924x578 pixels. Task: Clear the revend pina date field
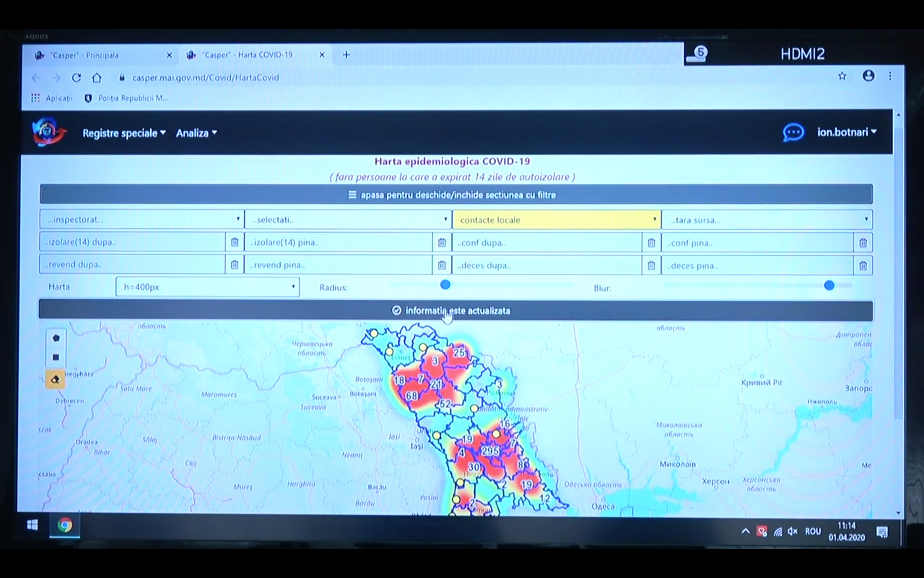click(x=442, y=265)
